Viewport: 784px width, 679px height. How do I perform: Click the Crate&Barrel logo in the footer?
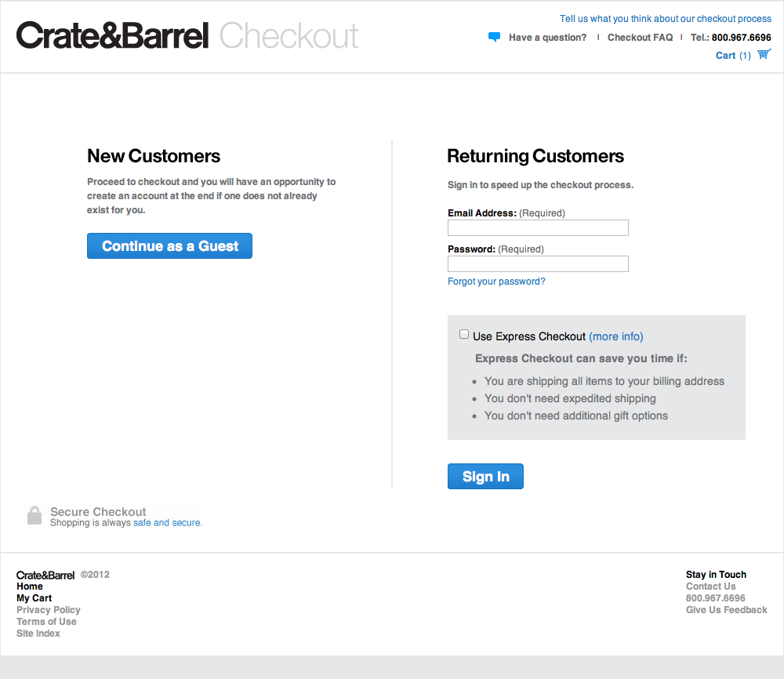[x=45, y=575]
